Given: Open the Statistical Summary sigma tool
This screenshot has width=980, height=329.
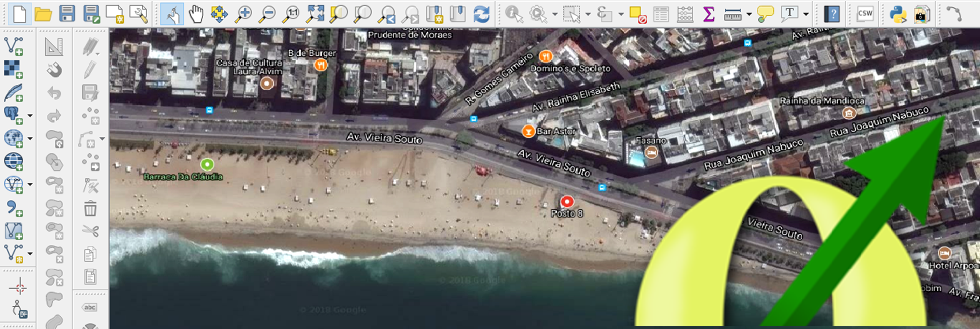Looking at the screenshot, I should [709, 14].
